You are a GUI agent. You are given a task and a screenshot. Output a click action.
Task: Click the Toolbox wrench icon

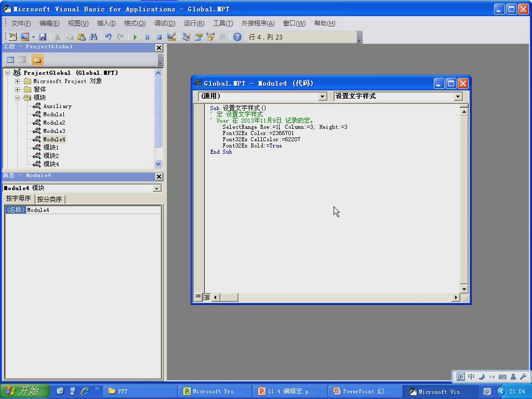point(222,37)
